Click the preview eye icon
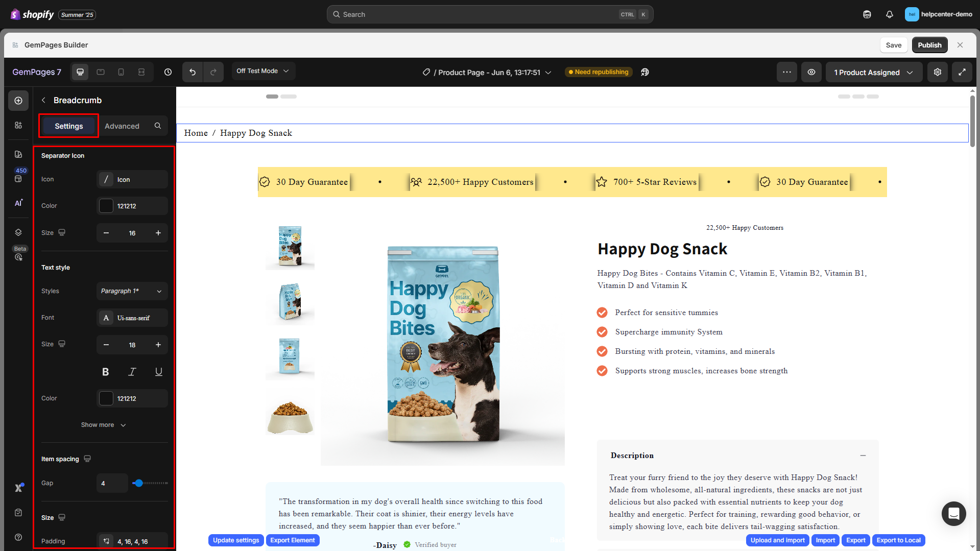This screenshot has height=551, width=980. coord(811,72)
